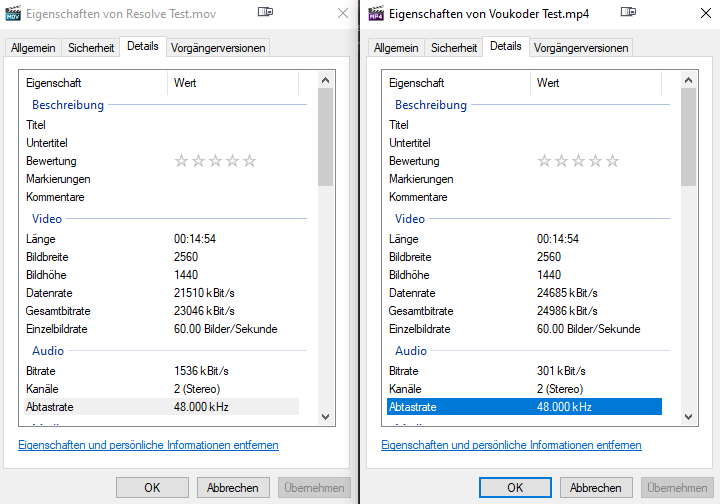
Task: Click OK in the Voukoder Test properties dialog
Action: 515,488
